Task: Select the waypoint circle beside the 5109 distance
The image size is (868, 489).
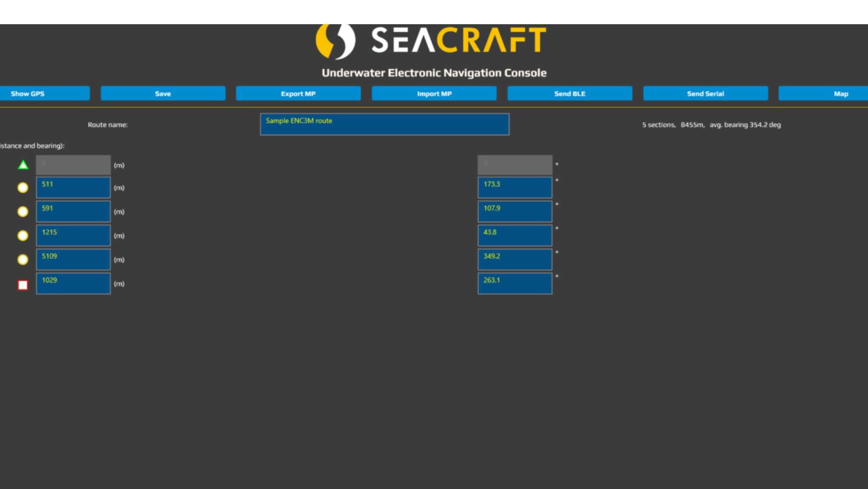Action: pos(22,259)
